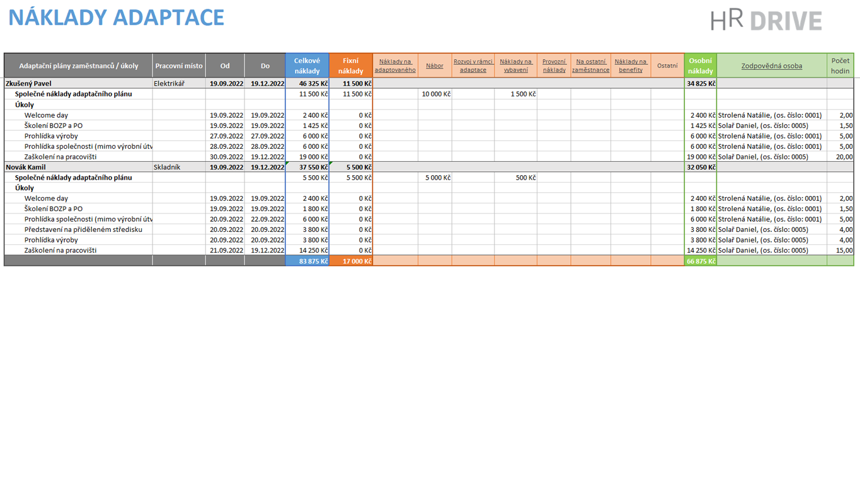Select the Provozní náklady header link

pyautogui.click(x=554, y=66)
